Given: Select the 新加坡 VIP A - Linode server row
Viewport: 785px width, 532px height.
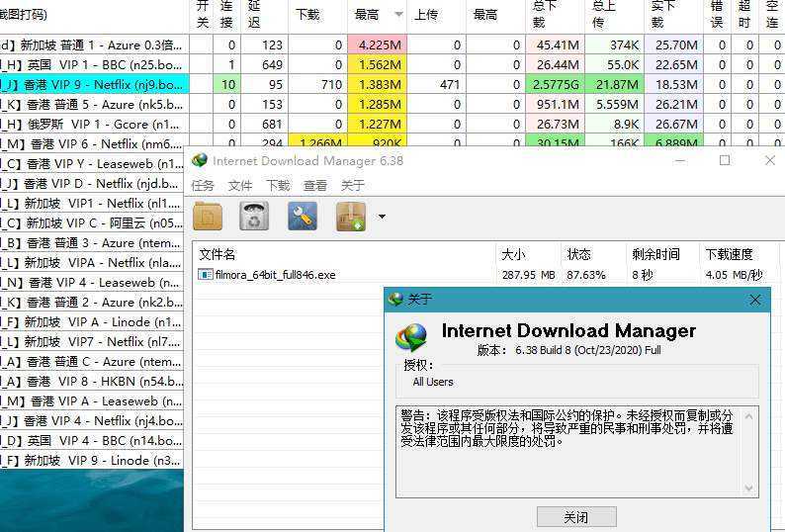Looking at the screenshot, I should pos(92,322).
